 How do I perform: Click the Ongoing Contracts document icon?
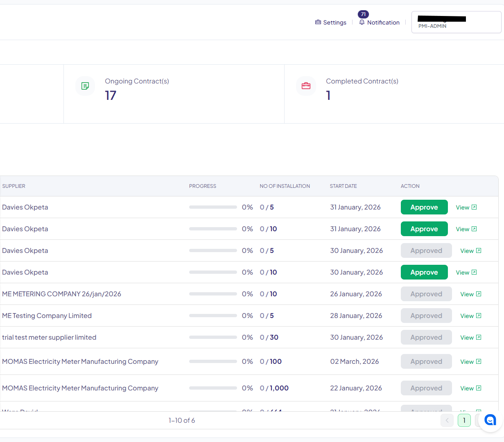pos(85,86)
